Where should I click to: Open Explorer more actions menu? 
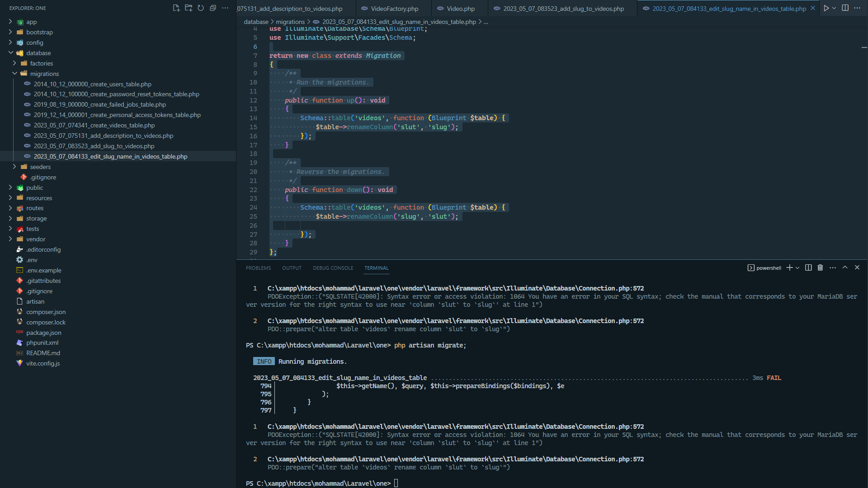pos(225,8)
